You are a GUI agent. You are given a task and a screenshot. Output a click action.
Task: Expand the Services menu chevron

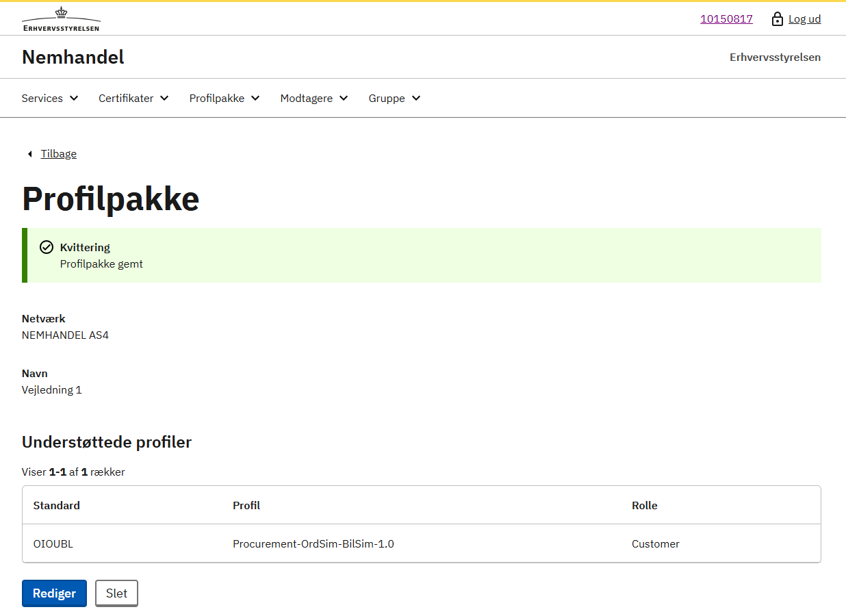[x=74, y=98]
